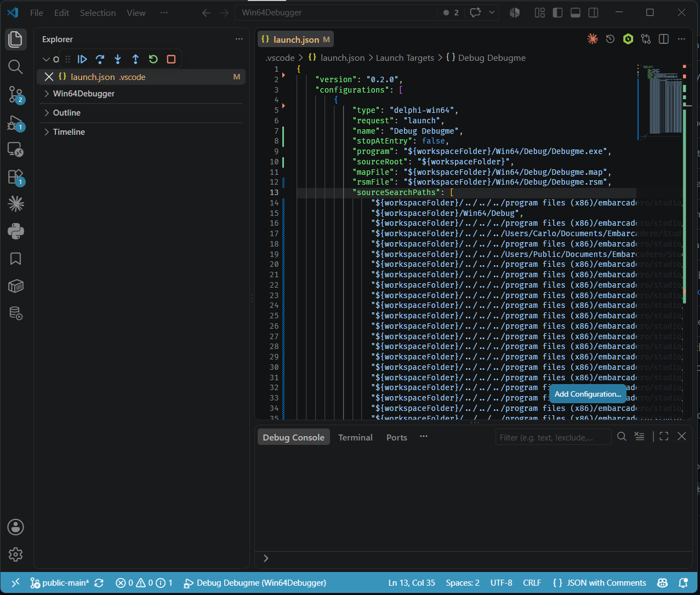700x595 pixels.
Task: Open the View menu
Action: coord(136,13)
